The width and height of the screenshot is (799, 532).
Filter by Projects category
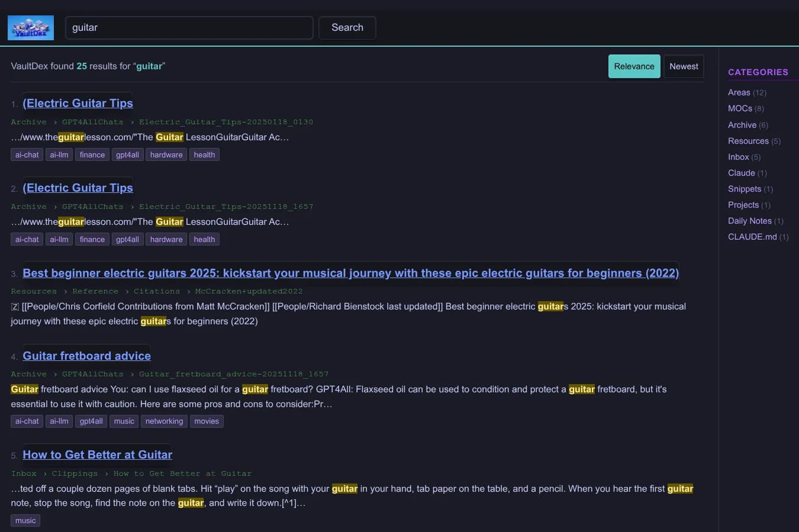749,205
